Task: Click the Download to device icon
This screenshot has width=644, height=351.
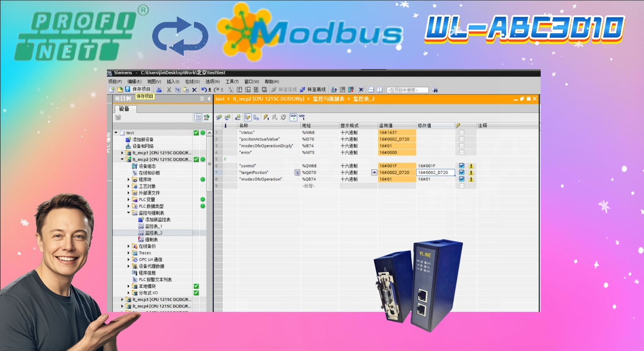Action: coord(239,89)
